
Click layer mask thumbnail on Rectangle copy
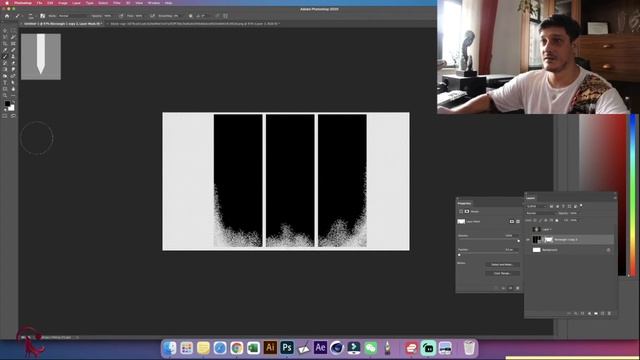[549, 240]
